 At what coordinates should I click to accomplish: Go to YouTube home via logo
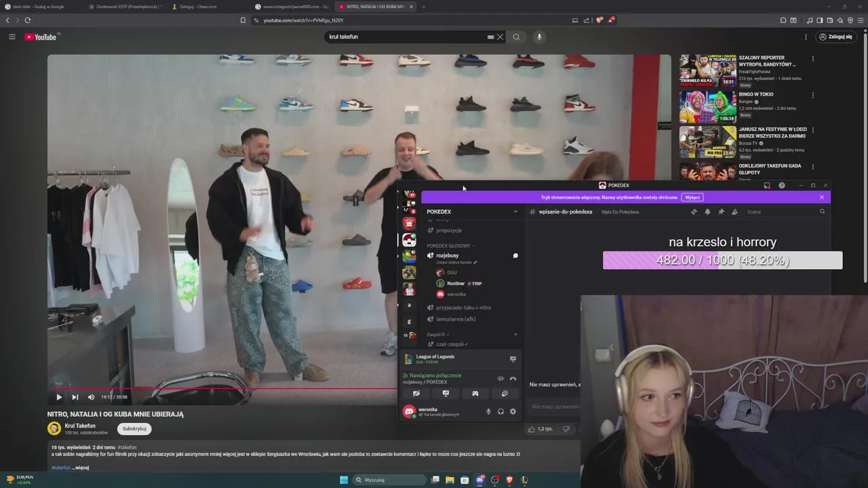[x=42, y=37]
